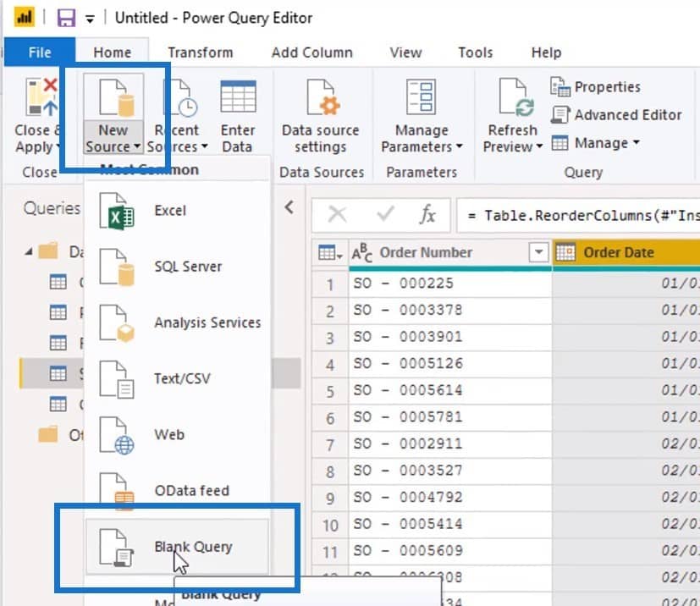Cancel the formula with the X icon
The width and height of the screenshot is (700, 606).
click(x=338, y=215)
